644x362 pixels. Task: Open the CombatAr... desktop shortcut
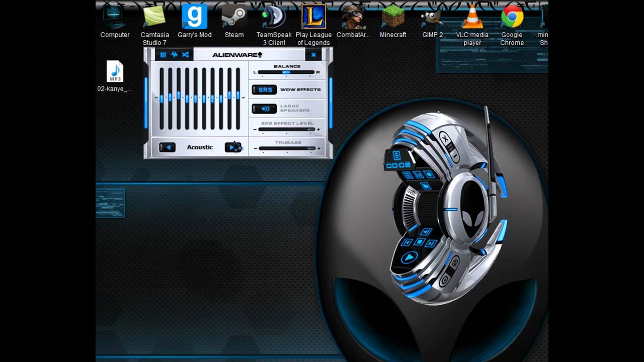point(353,21)
